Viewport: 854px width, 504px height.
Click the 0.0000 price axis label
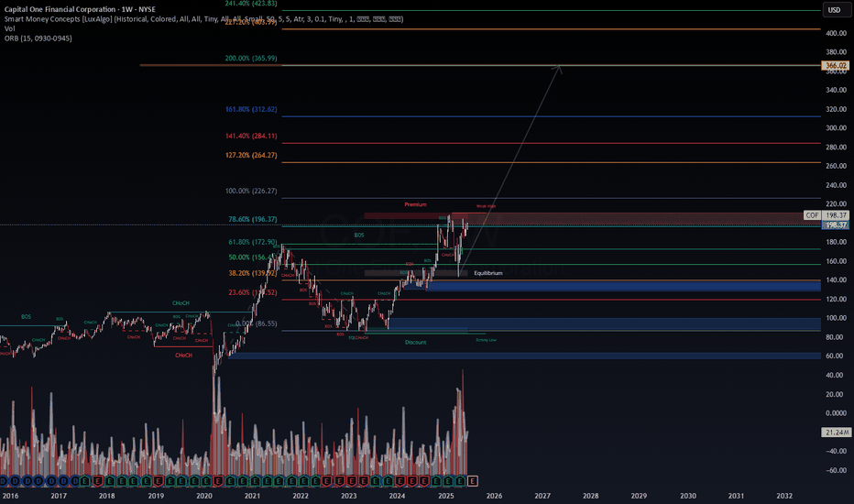click(x=836, y=413)
